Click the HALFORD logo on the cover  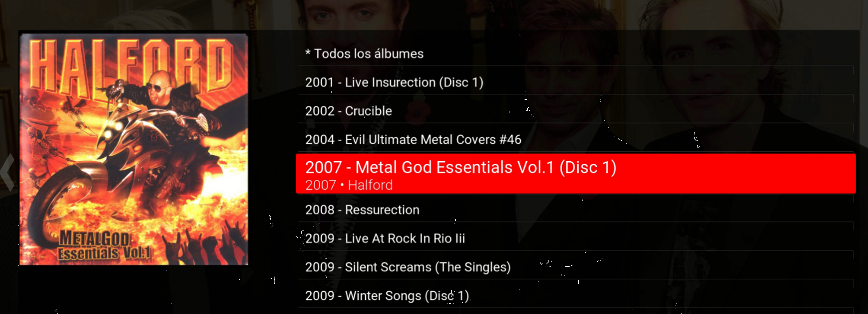tap(132, 68)
